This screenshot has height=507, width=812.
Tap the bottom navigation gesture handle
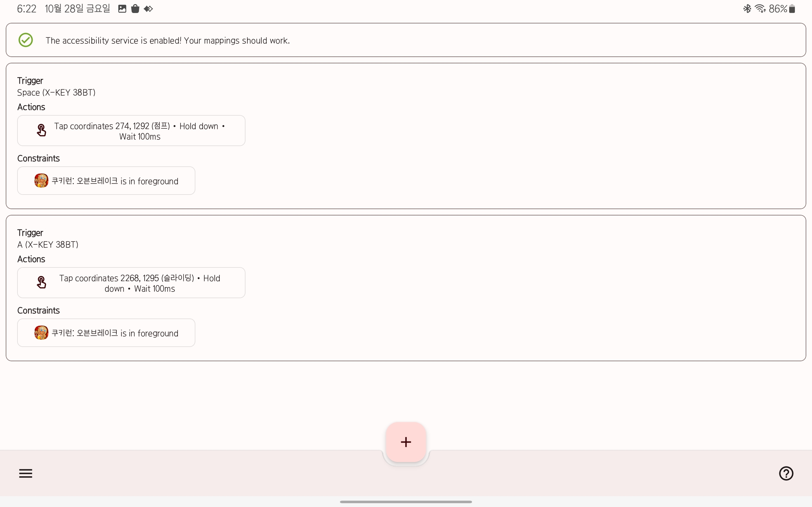point(406,502)
